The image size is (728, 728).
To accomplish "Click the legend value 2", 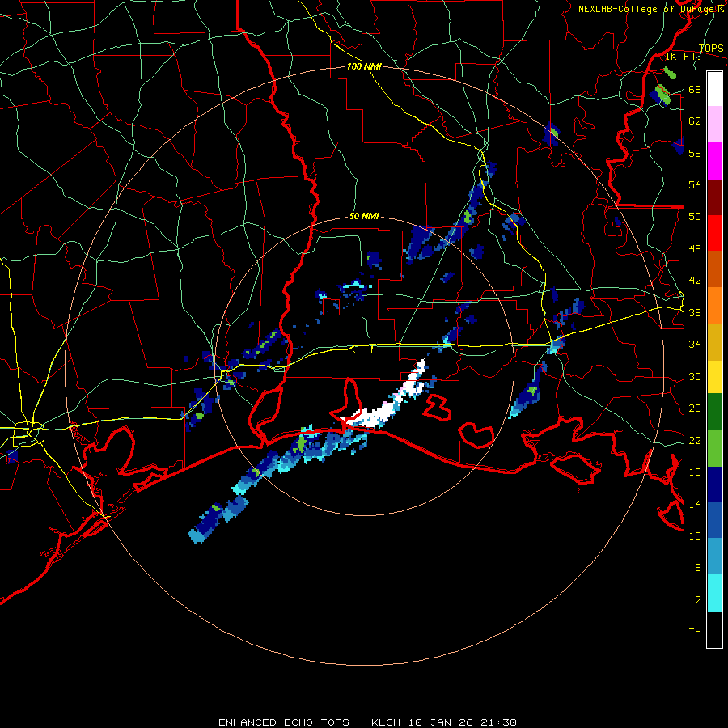I will (698, 600).
